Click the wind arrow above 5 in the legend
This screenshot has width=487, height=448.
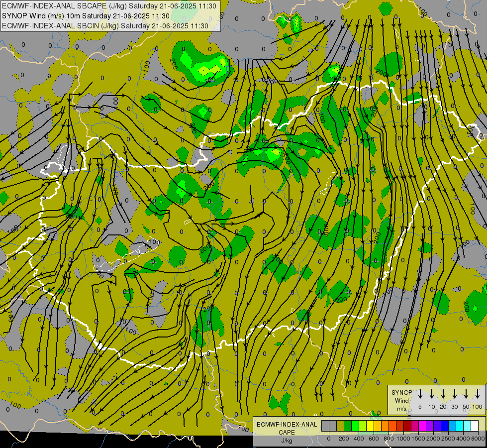[x=420, y=394]
